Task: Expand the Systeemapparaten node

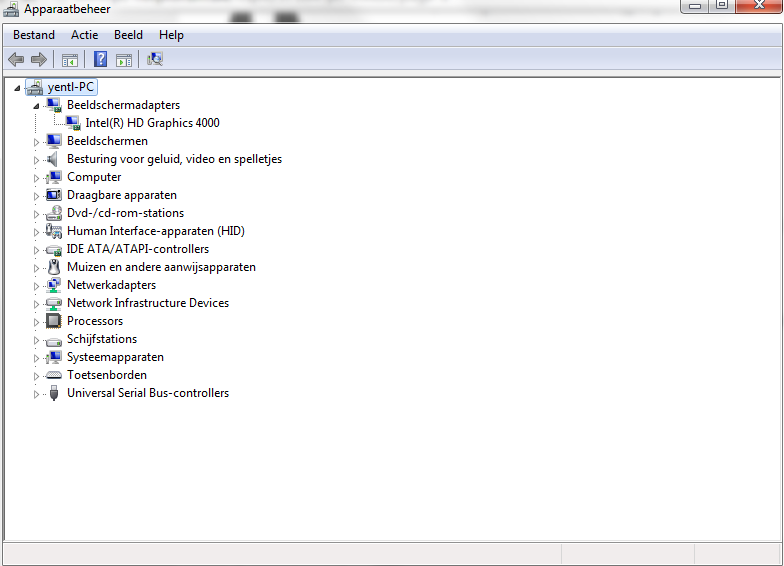Action: coord(36,358)
